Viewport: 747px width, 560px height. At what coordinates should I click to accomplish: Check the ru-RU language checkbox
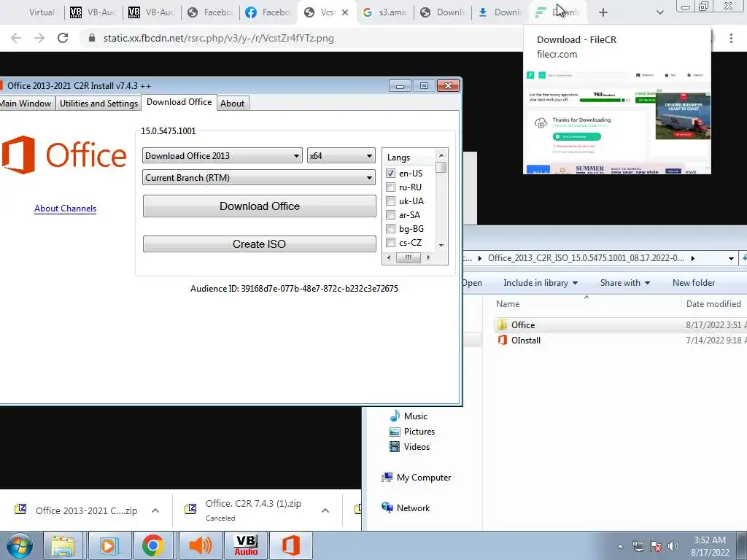click(391, 187)
